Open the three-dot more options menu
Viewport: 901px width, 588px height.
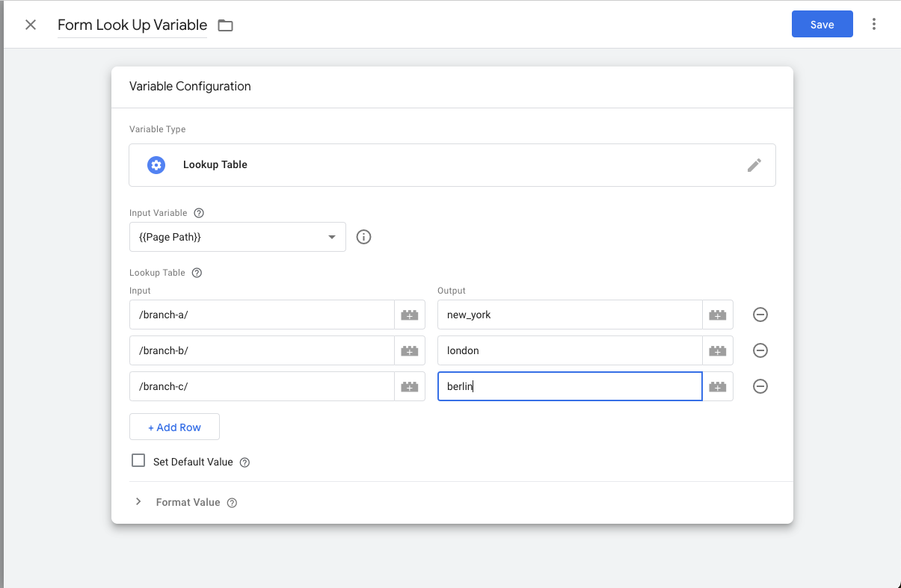point(874,25)
